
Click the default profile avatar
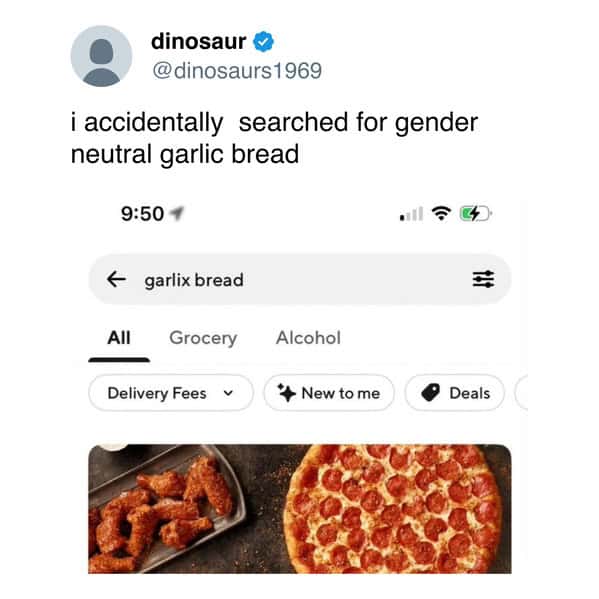pyautogui.click(x=101, y=56)
